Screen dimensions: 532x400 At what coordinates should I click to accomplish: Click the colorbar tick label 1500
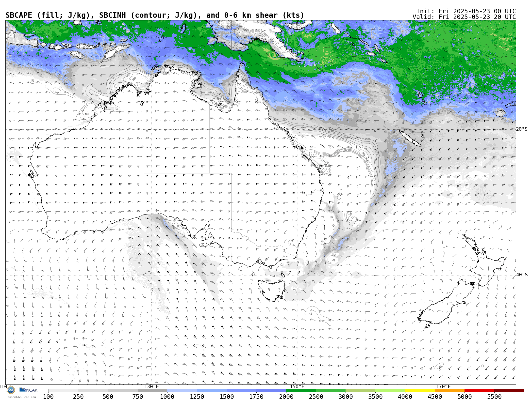click(x=227, y=397)
